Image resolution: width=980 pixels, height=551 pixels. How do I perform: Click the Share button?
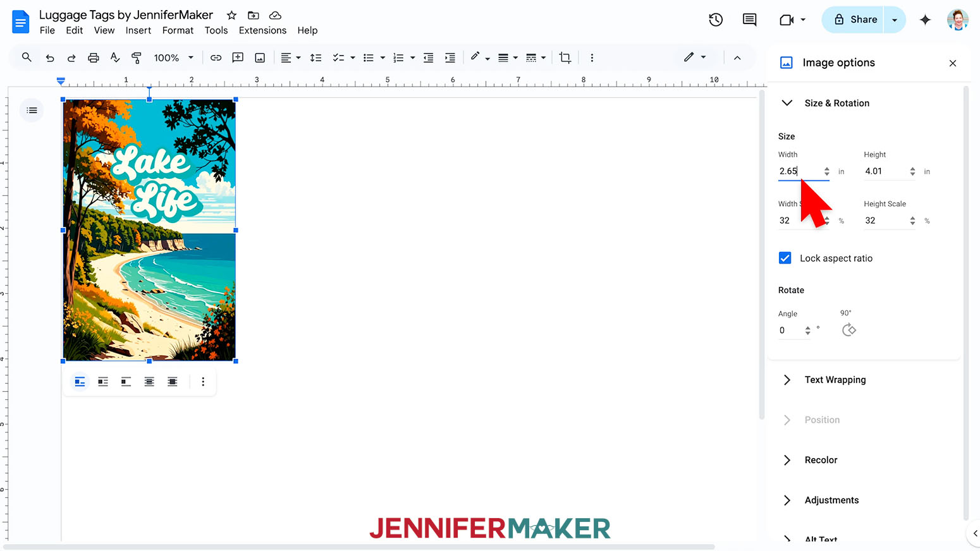[x=853, y=20]
